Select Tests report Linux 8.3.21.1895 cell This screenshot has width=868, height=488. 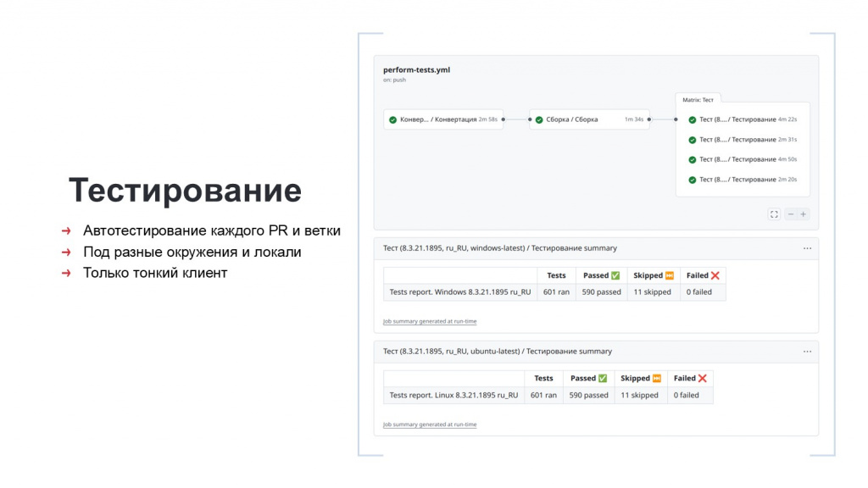454,395
